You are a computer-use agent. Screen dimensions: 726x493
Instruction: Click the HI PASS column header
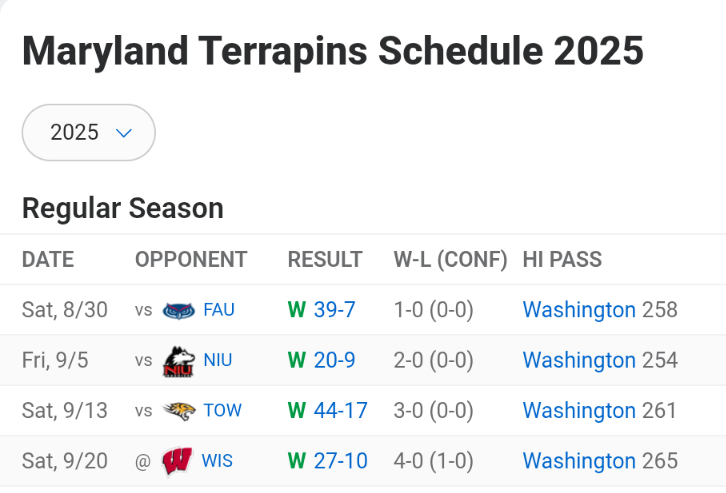(x=562, y=260)
